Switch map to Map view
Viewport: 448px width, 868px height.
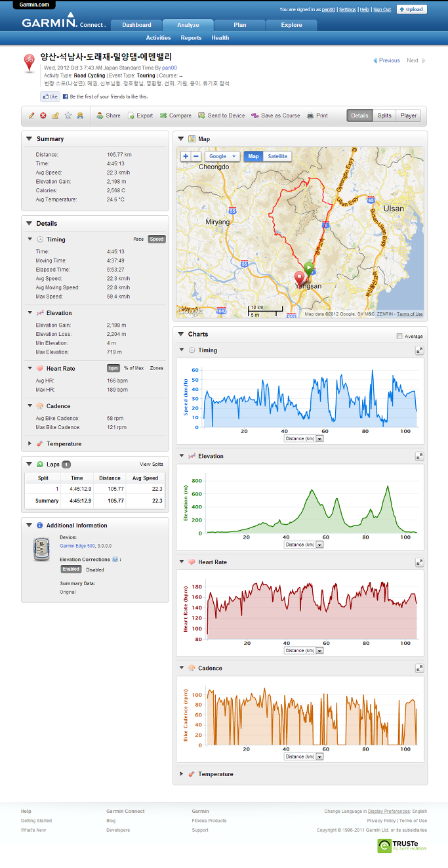[254, 156]
